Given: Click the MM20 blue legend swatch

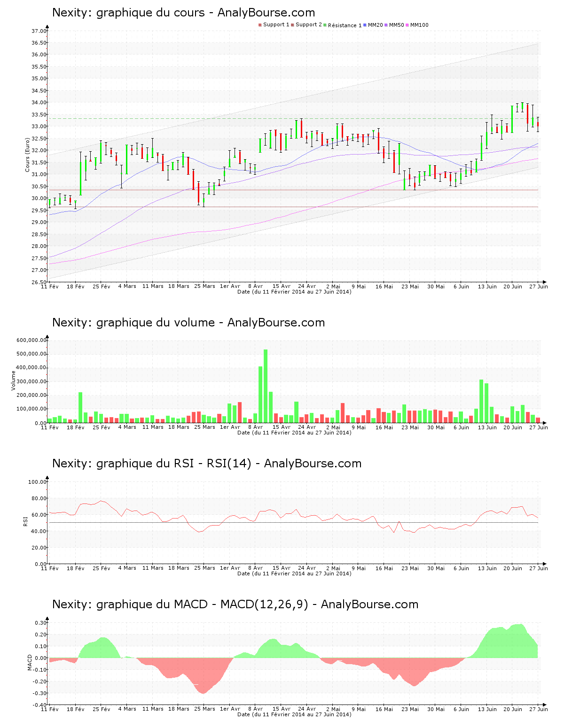Looking at the screenshot, I should 365,25.
